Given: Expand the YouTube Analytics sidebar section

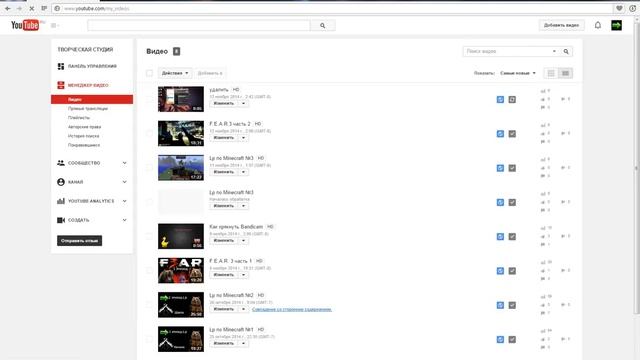Looking at the screenshot, I should click(x=124, y=201).
